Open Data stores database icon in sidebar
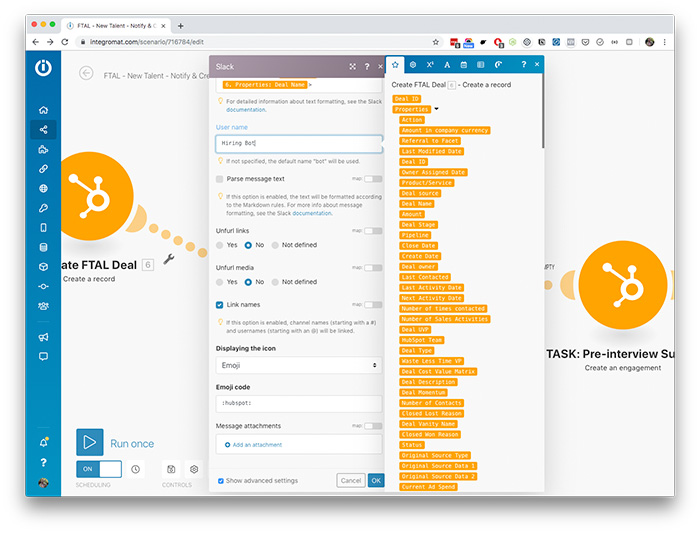This screenshot has height=533, width=700. (43, 247)
